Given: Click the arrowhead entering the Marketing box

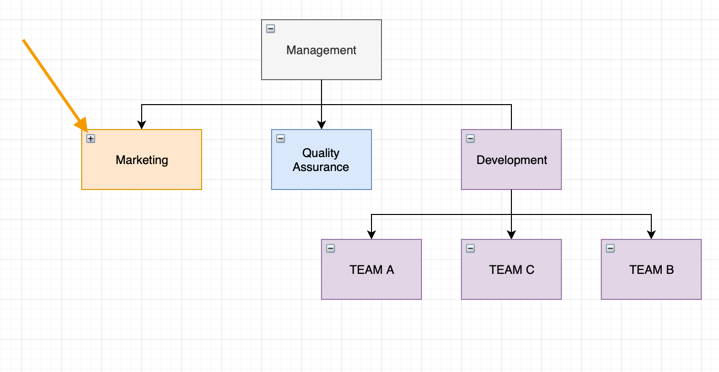Looking at the screenshot, I should [x=142, y=125].
